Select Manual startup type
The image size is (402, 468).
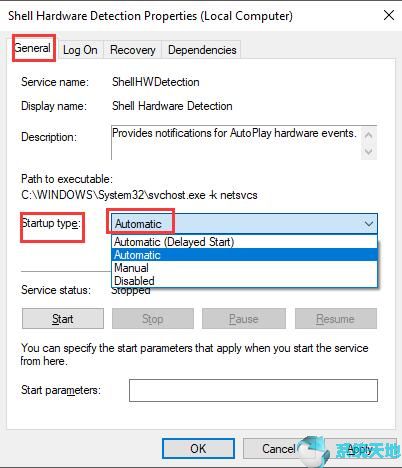tap(244, 268)
